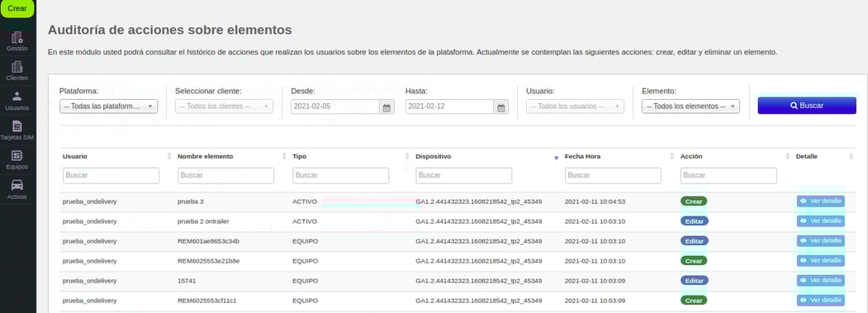Click EQUIPO type in 15741 row

pos(306,281)
